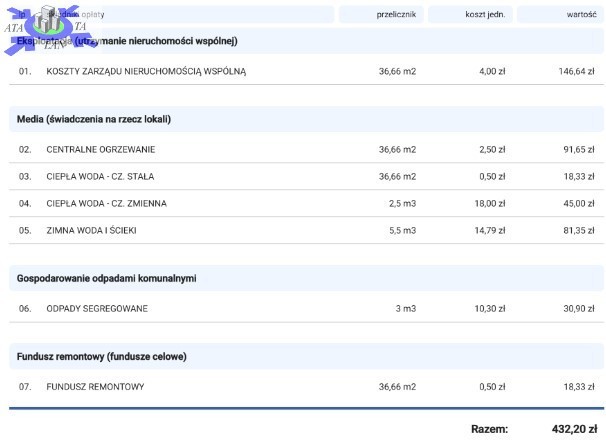Viewport: 606px width, 446px height.
Task: Click Ciepła woda - cz. stała row
Action: click(x=100, y=177)
